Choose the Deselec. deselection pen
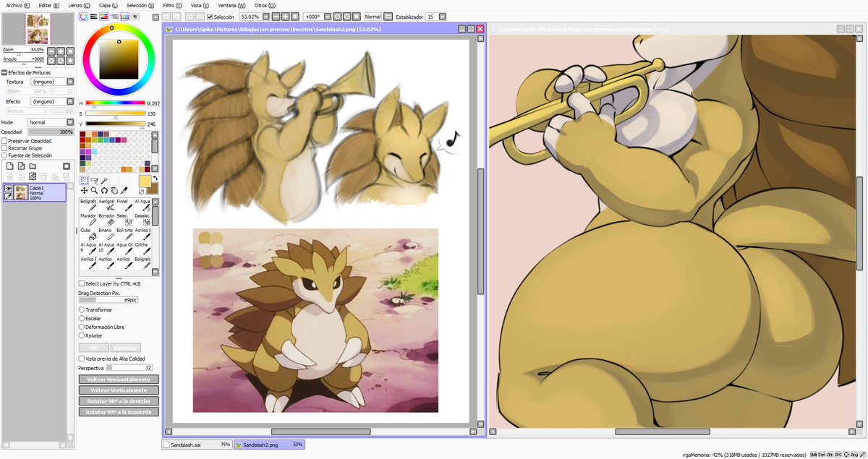 click(142, 219)
